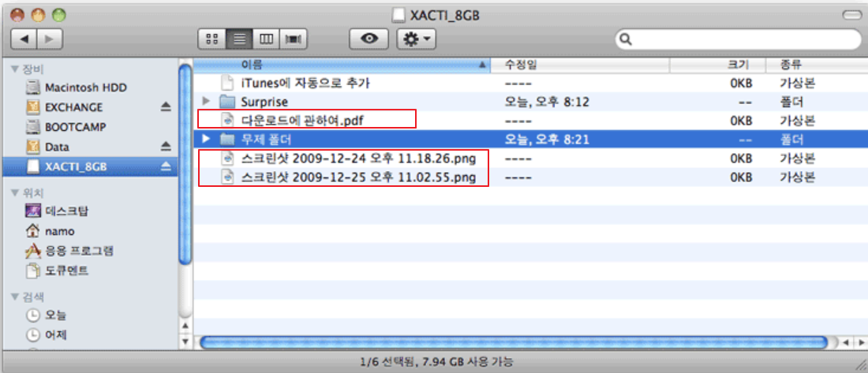Open the Action gear dropdown menu
This screenshot has width=868, height=373.
[417, 39]
